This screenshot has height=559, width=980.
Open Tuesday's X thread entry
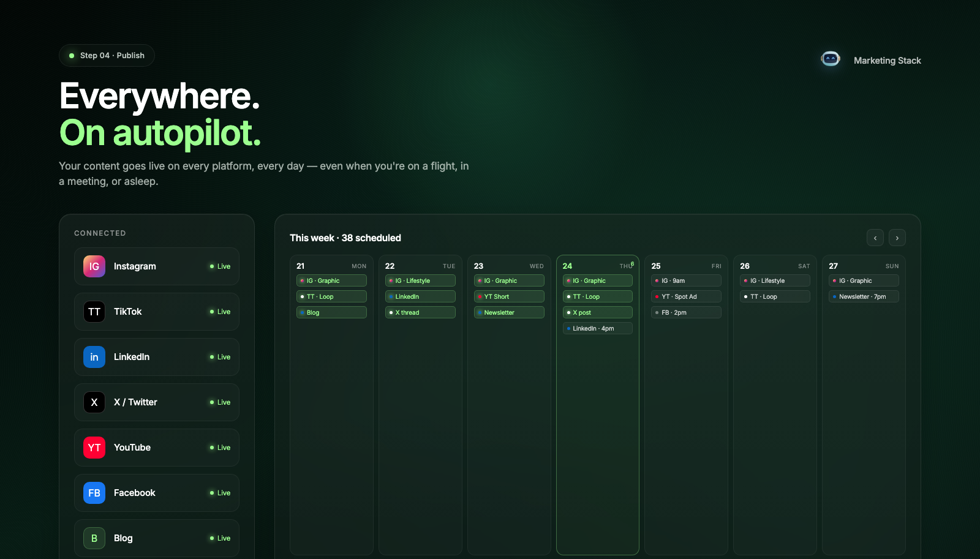[420, 312]
